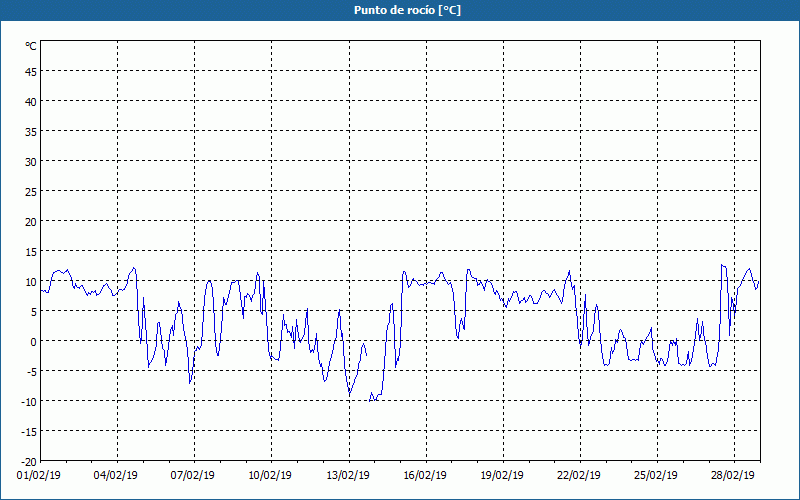Viewport: 800px width, 500px height.
Task: Click the date label 04/02/19
Action: (x=116, y=476)
